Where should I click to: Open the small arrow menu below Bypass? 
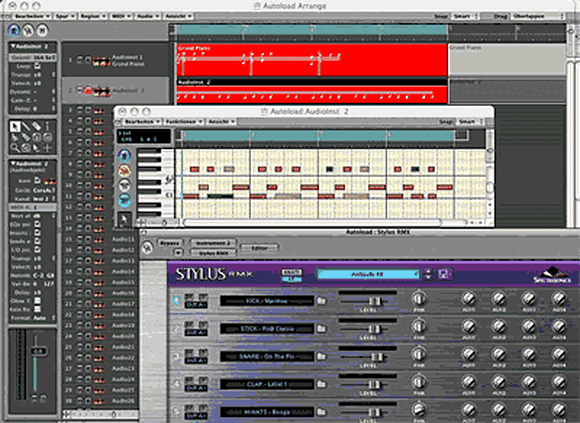click(x=178, y=253)
